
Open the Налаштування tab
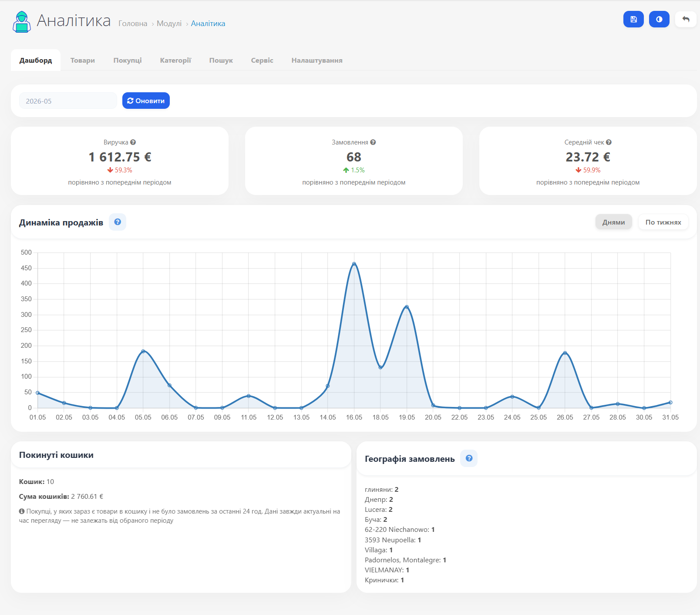(317, 60)
